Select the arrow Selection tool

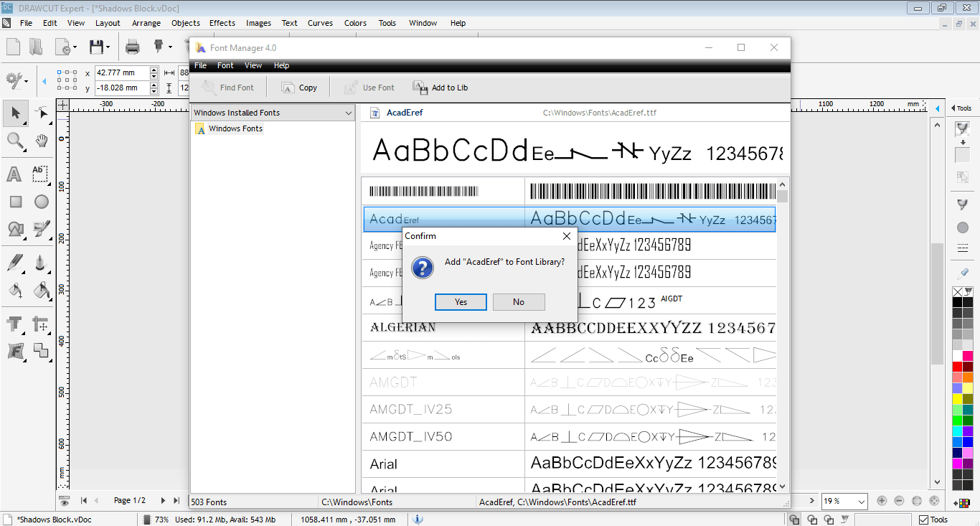16,113
